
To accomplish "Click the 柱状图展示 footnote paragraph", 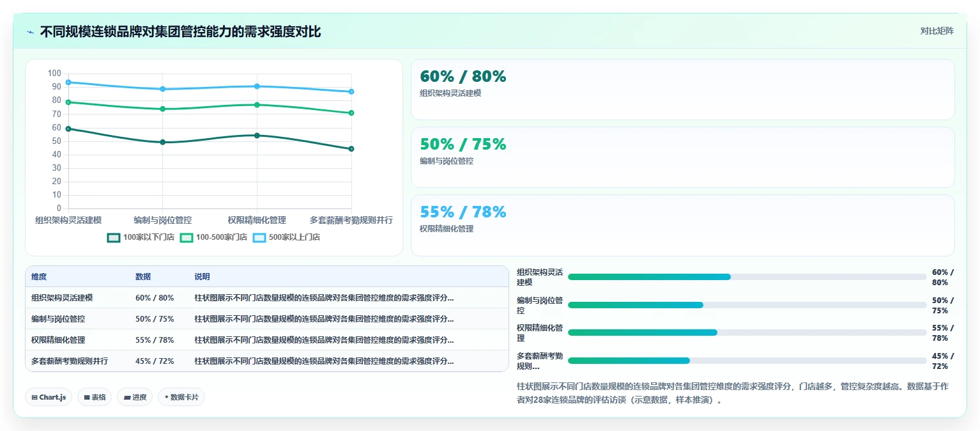I will point(732,393).
